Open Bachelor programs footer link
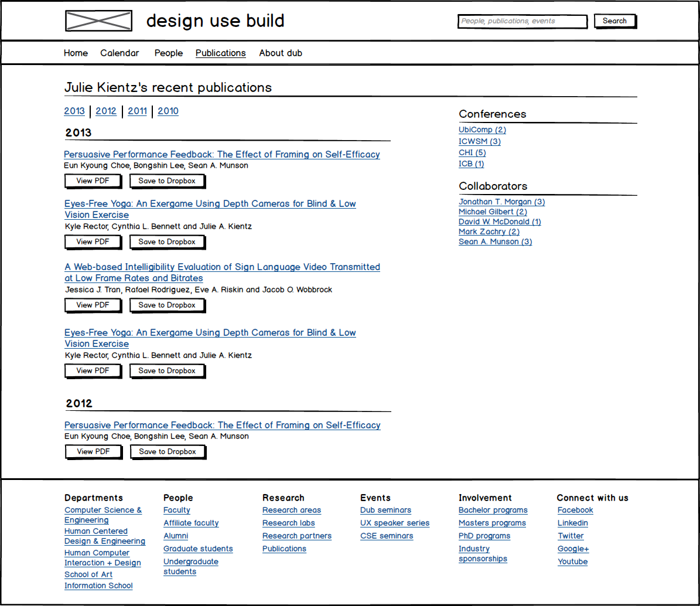Image resolution: width=700 pixels, height=606 pixels. pyautogui.click(x=493, y=510)
